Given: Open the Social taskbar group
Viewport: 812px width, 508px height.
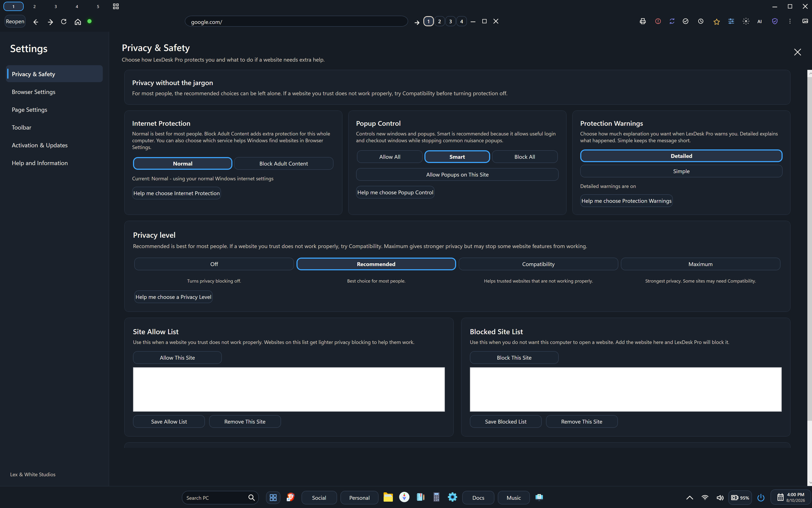Looking at the screenshot, I should (x=319, y=498).
